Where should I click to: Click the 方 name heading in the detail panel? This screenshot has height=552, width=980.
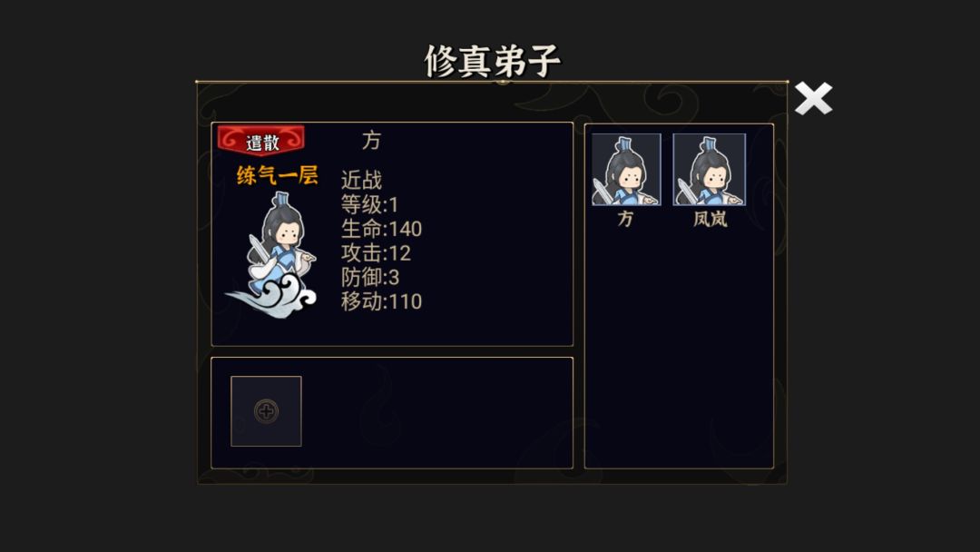371,141
